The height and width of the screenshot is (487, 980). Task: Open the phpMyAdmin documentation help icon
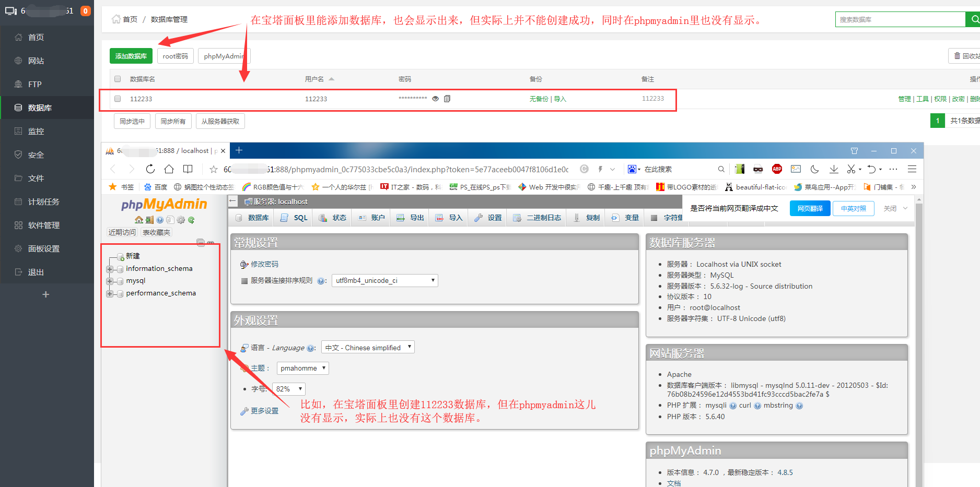pyautogui.click(x=160, y=220)
